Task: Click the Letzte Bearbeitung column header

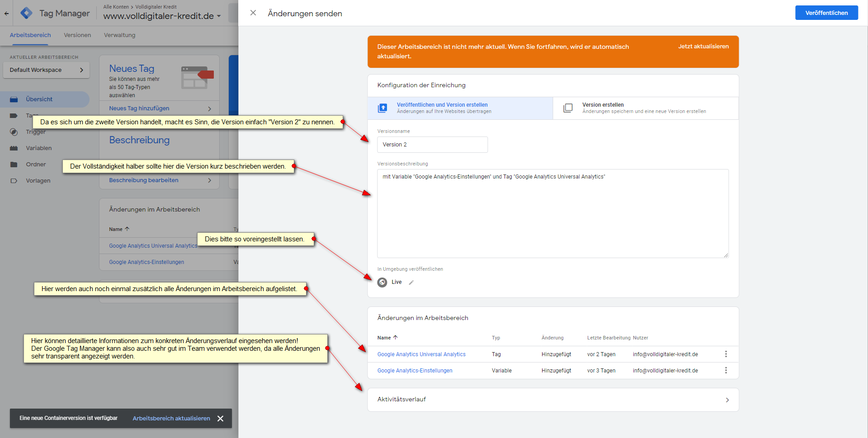Action: point(609,338)
